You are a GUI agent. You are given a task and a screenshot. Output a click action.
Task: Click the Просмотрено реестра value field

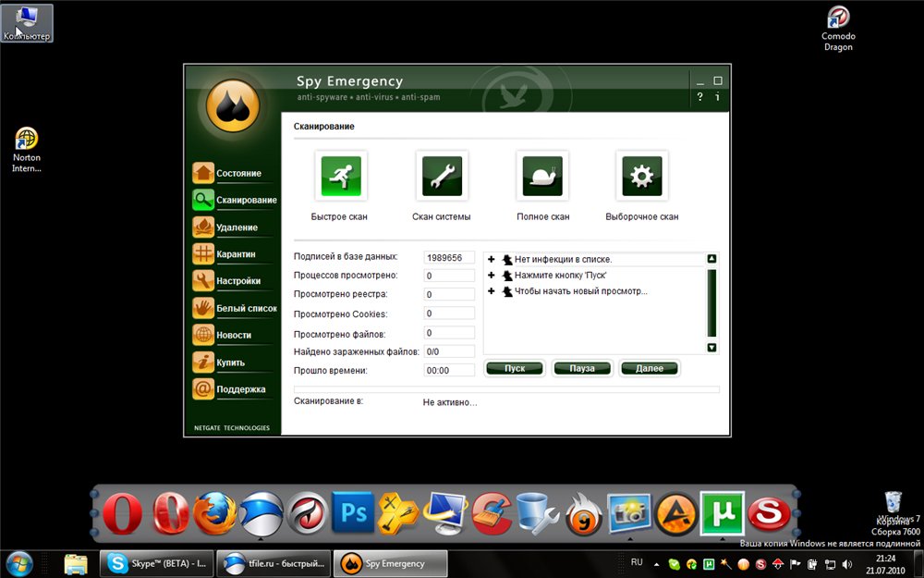tap(449, 294)
